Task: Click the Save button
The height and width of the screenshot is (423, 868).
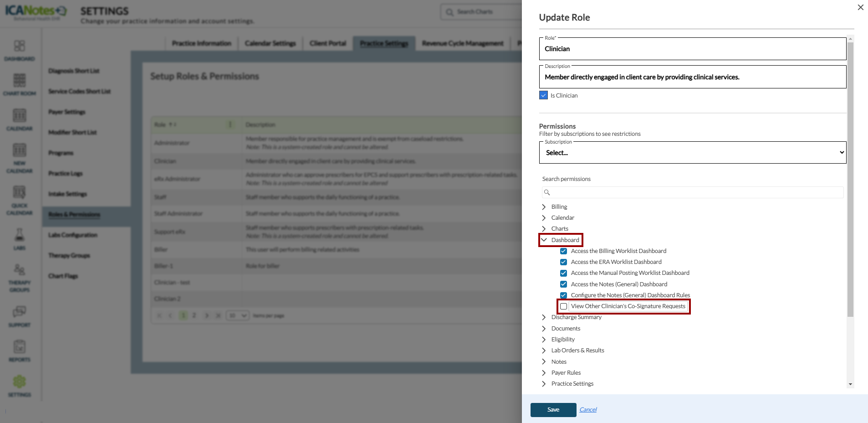Action: (553, 410)
